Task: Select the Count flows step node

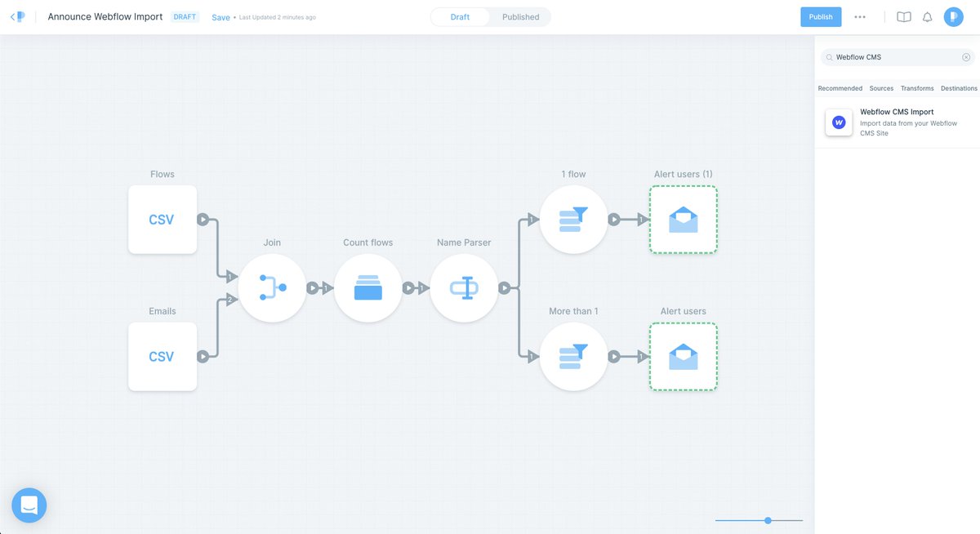Action: (368, 287)
